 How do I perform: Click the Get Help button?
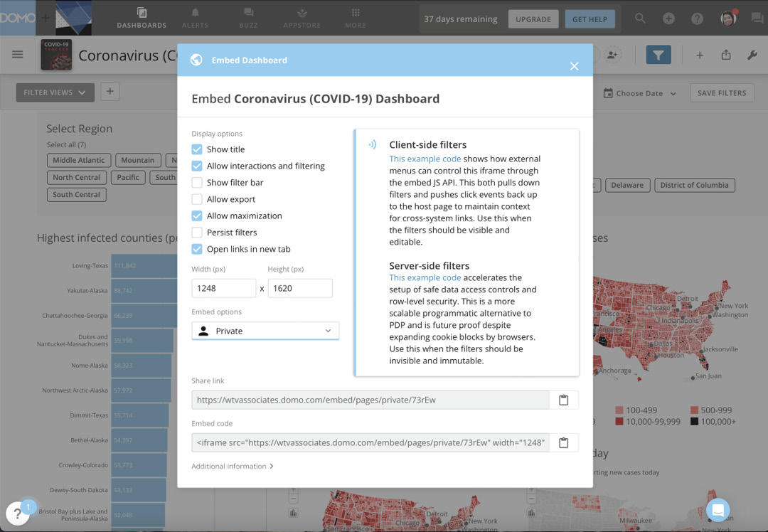point(590,19)
